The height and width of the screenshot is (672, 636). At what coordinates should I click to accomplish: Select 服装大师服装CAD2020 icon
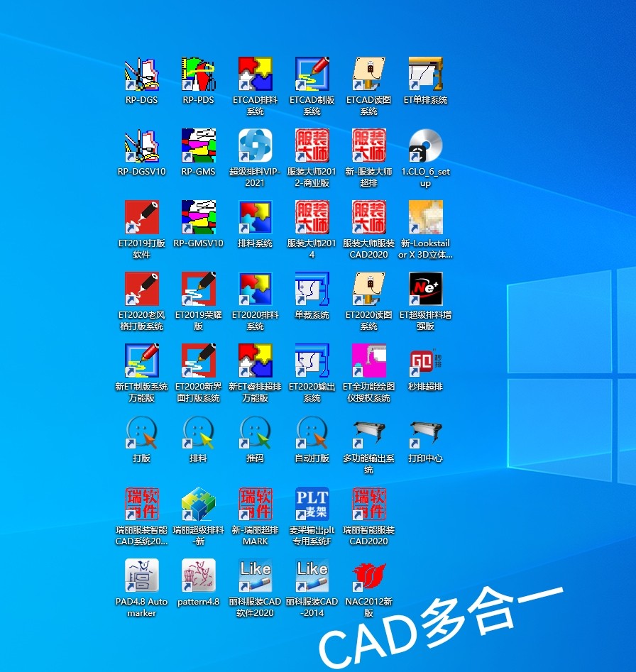pos(368,217)
